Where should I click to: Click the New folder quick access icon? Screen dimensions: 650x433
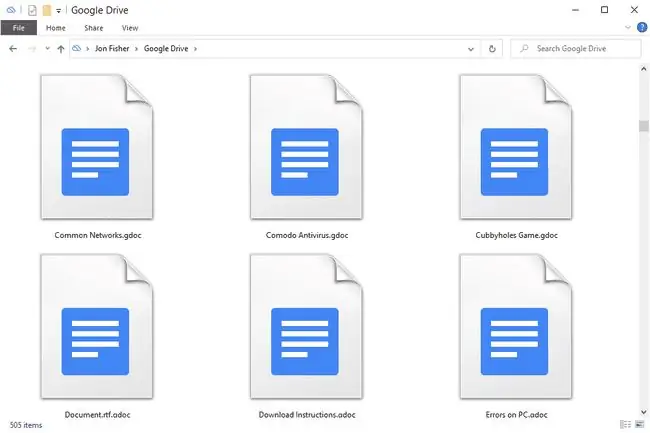click(47, 10)
